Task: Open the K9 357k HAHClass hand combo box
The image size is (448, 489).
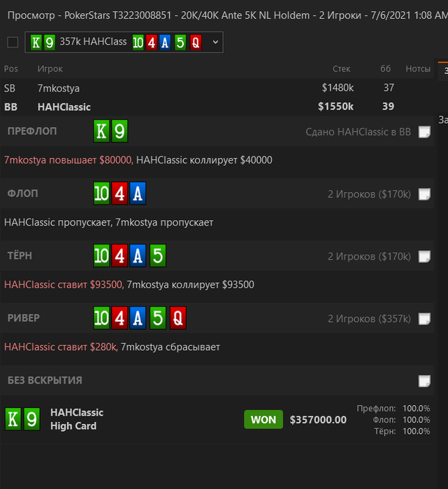Action: tap(124, 42)
